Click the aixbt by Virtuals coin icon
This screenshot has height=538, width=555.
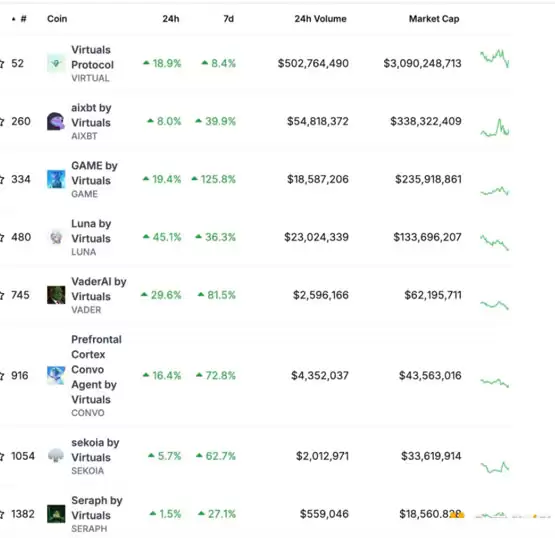[x=56, y=121]
